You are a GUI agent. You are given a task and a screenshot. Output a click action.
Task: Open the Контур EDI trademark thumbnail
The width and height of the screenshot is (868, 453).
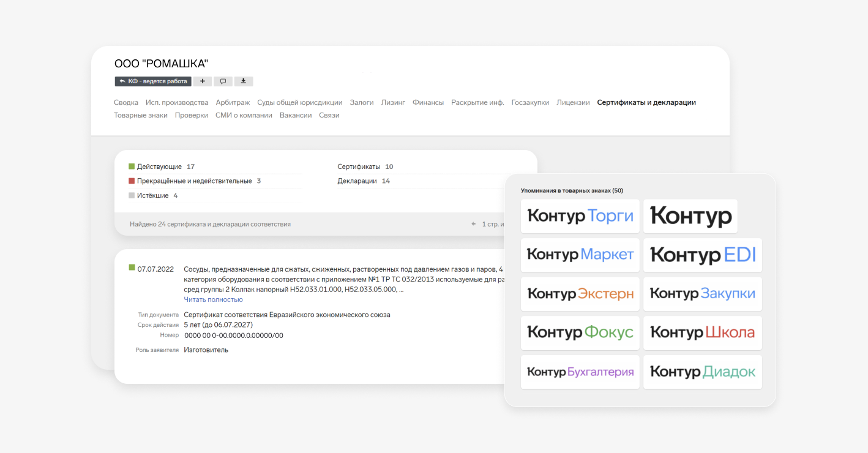[703, 255]
